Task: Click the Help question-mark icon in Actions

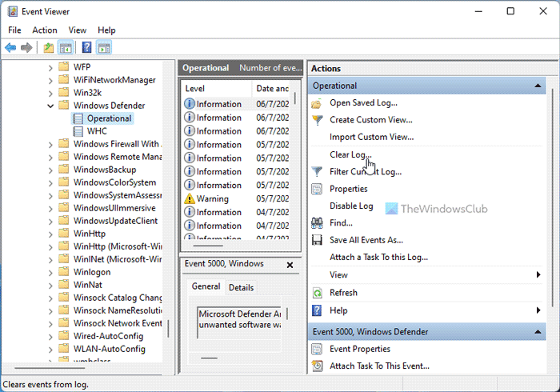Action: (x=317, y=310)
